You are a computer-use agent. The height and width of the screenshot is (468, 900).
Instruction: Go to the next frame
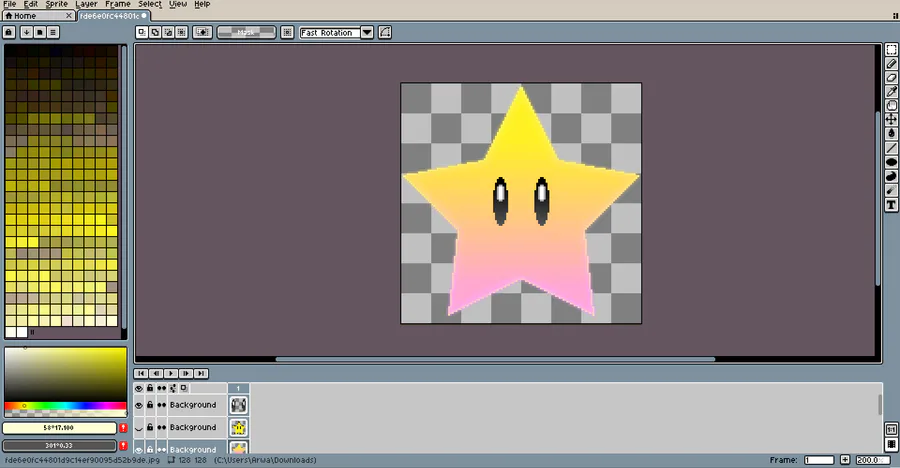(x=186, y=373)
